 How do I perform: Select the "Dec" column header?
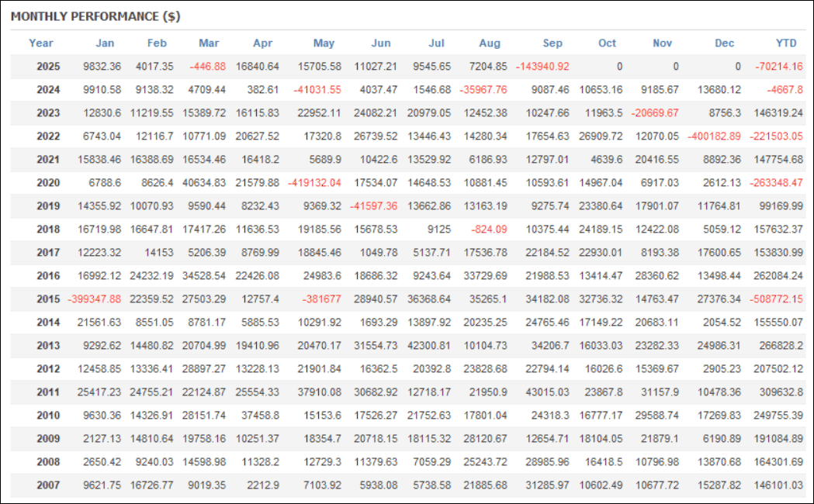(x=724, y=43)
